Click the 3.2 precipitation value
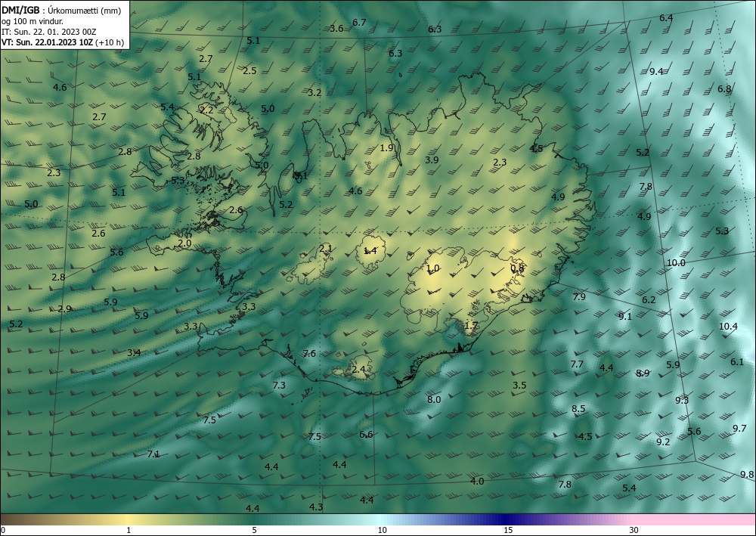756x536 pixels. click(314, 92)
